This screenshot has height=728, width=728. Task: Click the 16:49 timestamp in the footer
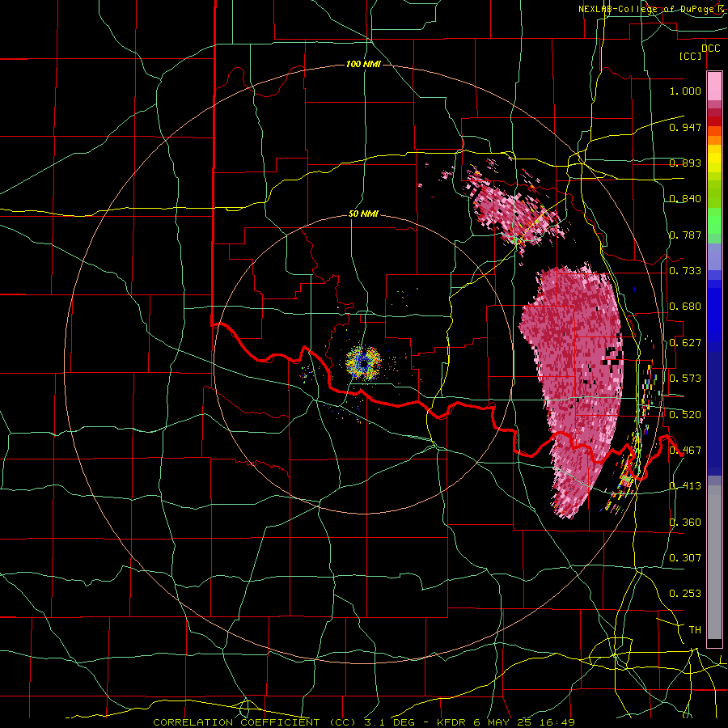[559, 722]
